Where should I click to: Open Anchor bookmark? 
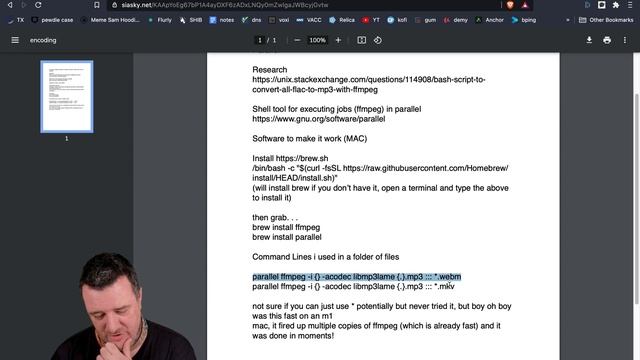490,20
